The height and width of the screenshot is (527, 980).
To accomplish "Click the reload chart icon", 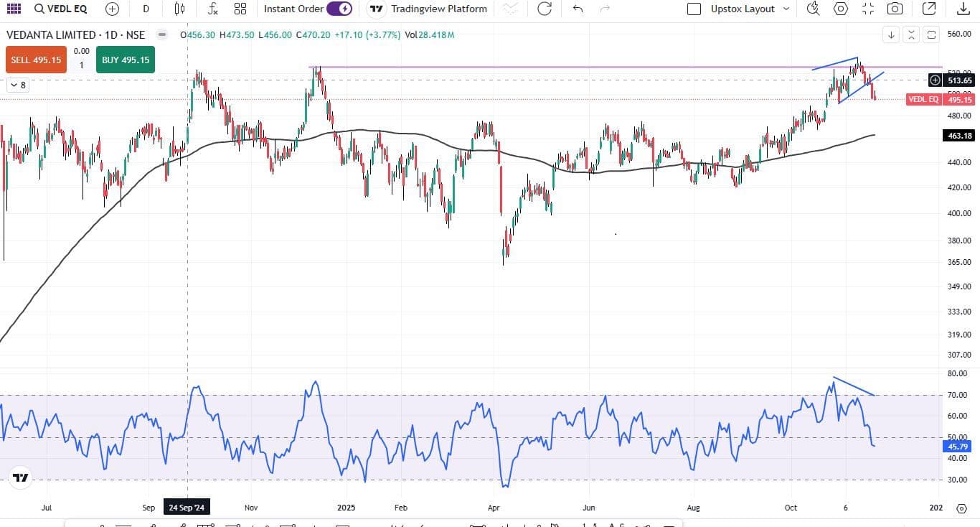I will coord(545,9).
